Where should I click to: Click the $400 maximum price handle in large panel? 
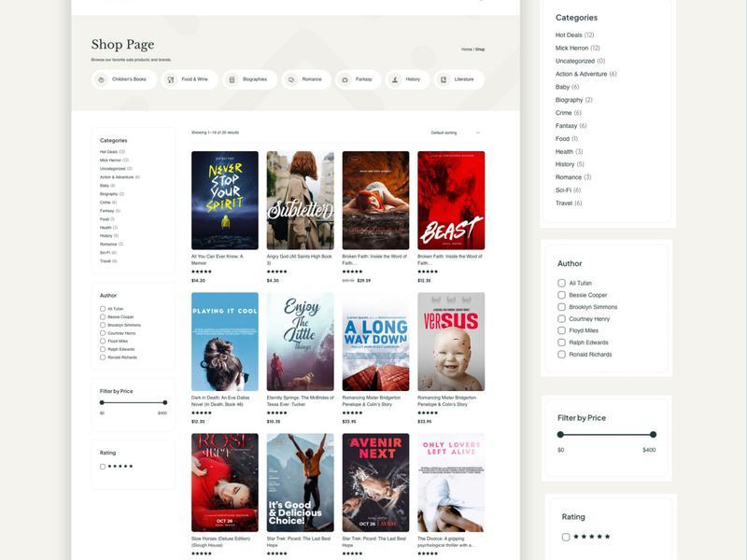pos(653,434)
